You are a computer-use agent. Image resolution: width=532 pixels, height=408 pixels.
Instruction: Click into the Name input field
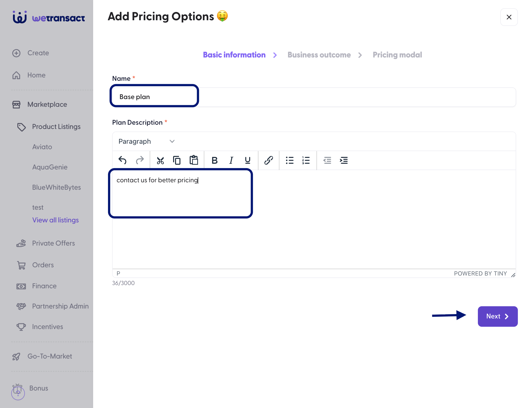click(314, 97)
